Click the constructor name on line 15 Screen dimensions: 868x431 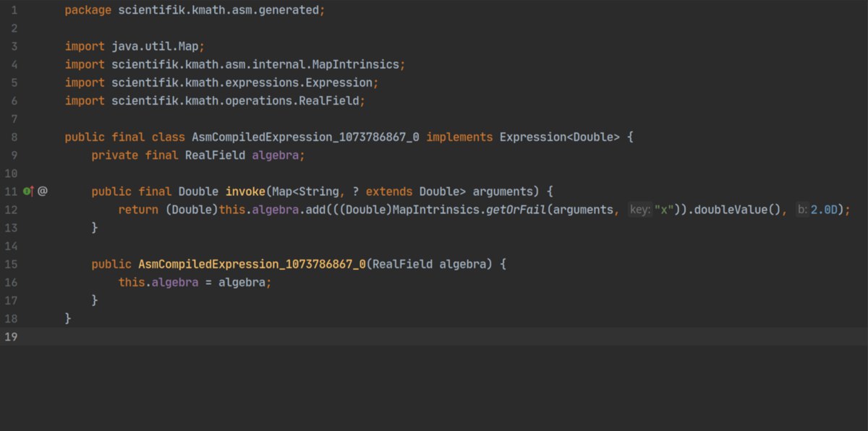pyautogui.click(x=252, y=264)
